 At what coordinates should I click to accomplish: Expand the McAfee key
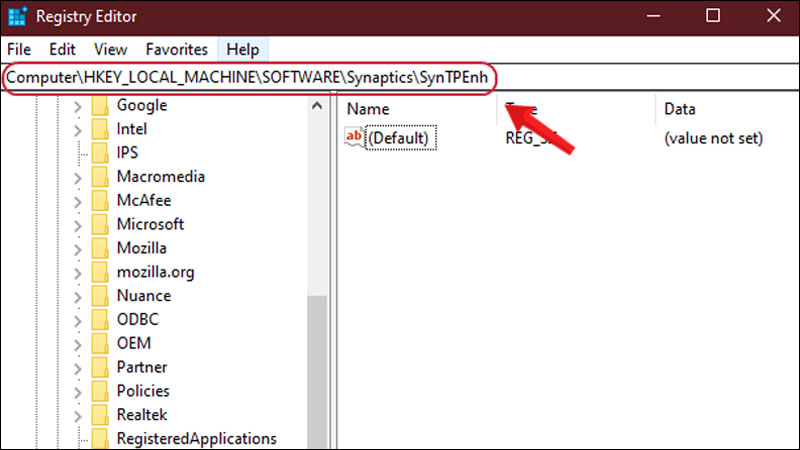tap(78, 202)
